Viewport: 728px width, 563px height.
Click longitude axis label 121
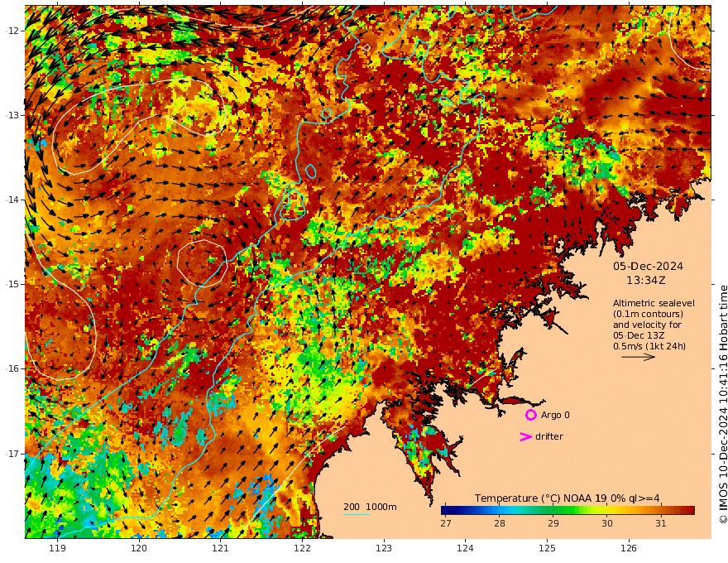(x=221, y=549)
